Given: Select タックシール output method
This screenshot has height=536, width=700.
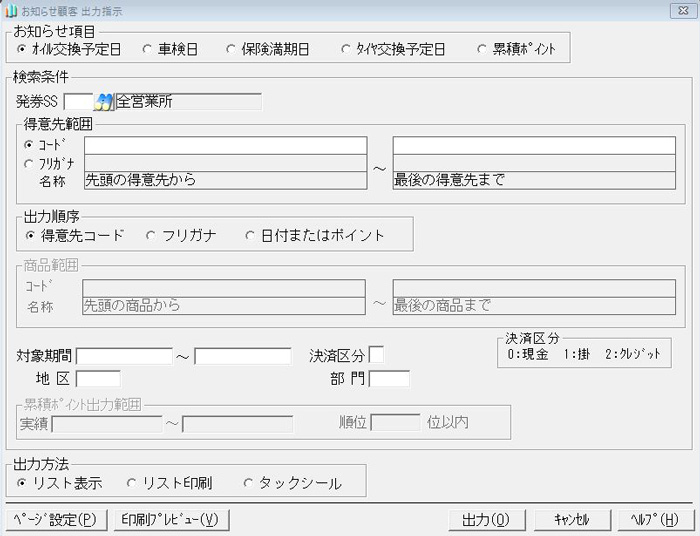Looking at the screenshot, I should pyautogui.click(x=250, y=483).
